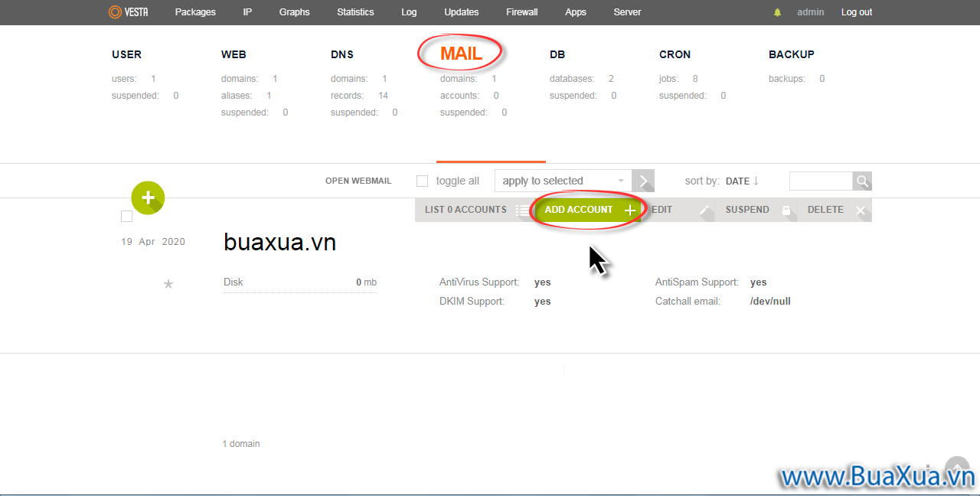Open the Firewall menu item

[x=521, y=12]
